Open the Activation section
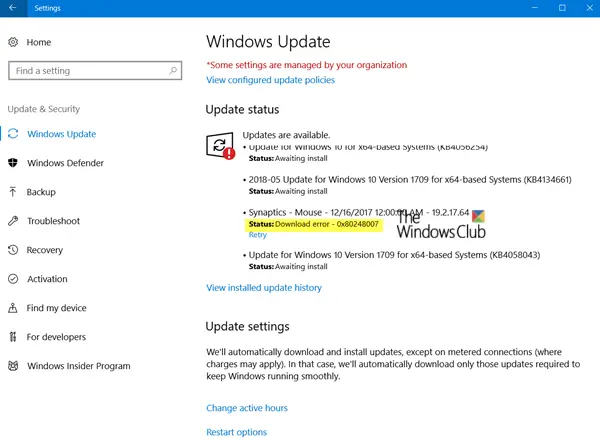Viewport: 600px width, 444px height. pos(47,279)
